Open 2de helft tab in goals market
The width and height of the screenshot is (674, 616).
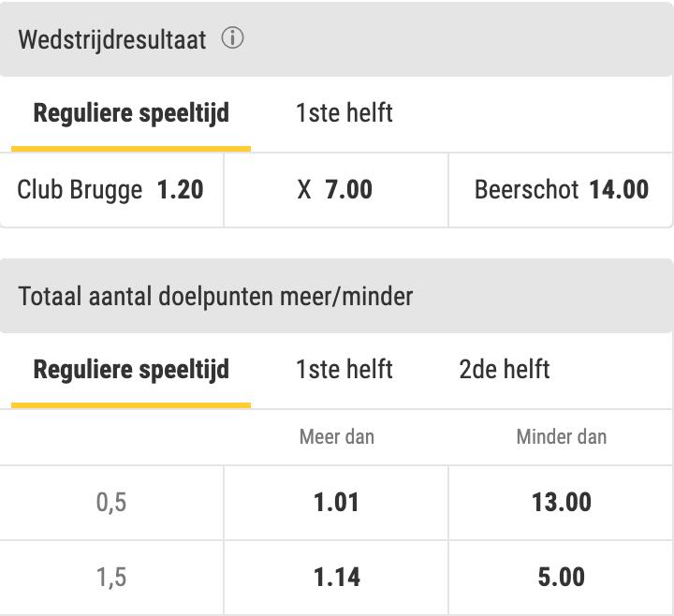505,370
